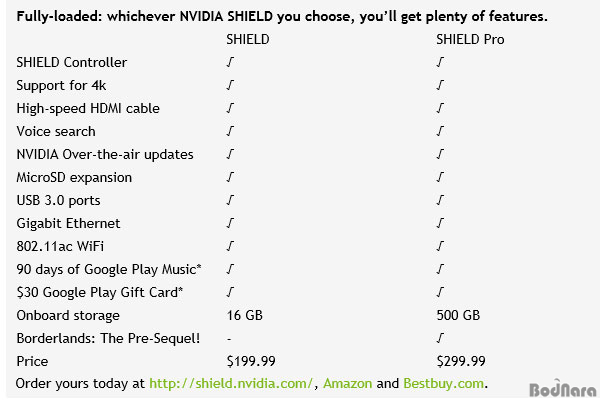Click the Fully-loaded heading text
The height and width of the screenshot is (400, 600).
pos(282,16)
